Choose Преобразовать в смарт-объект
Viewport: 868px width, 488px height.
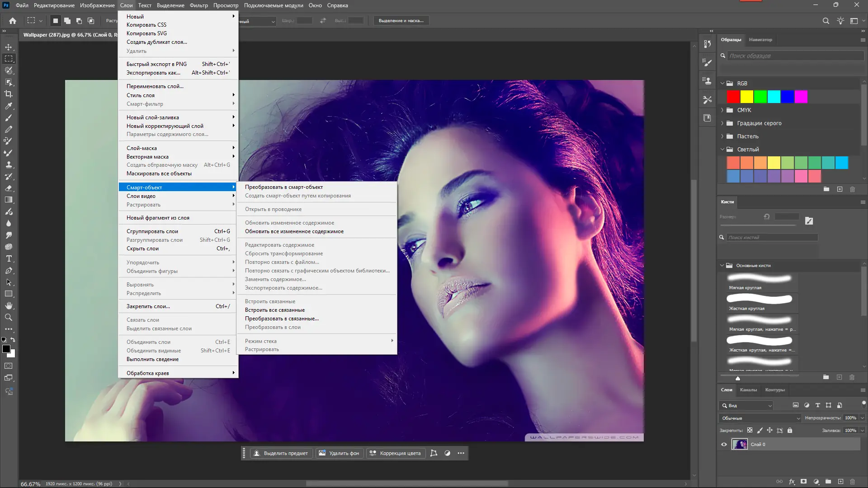point(284,187)
